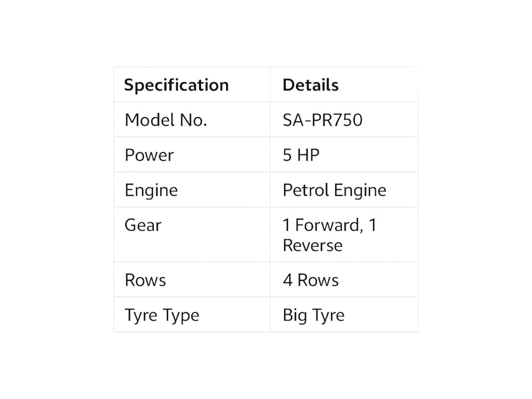Click the Gear label cell
Viewport: 532px width, 399px height.
tap(143, 225)
